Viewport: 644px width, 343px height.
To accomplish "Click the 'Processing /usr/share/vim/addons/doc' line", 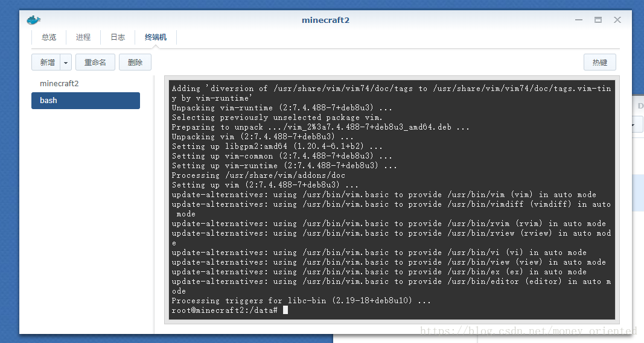I will [x=258, y=175].
